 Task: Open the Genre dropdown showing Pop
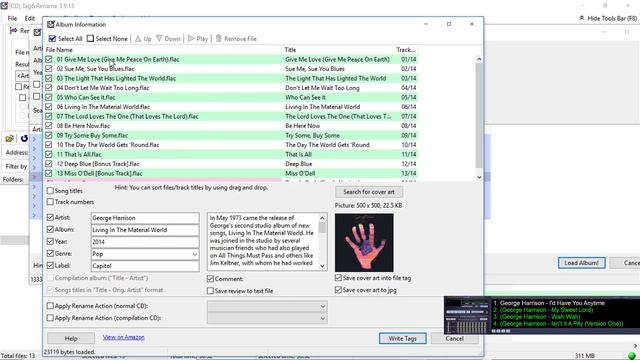(195, 254)
